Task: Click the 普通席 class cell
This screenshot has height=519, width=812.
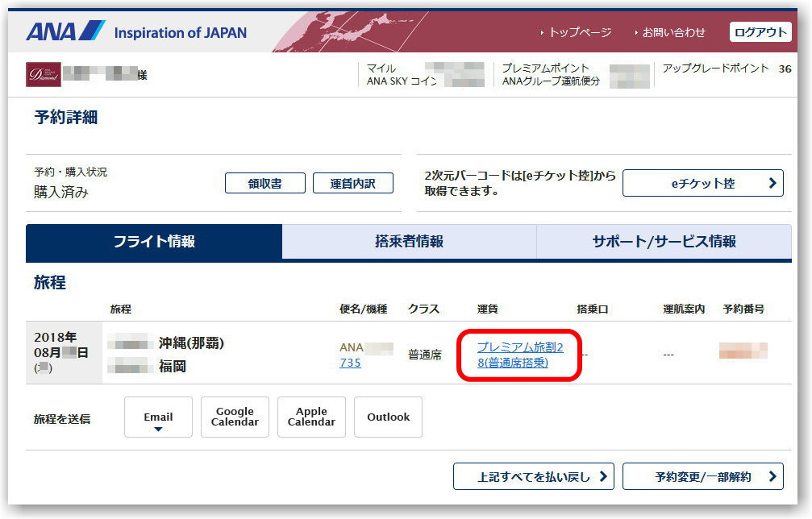Action: [x=425, y=355]
